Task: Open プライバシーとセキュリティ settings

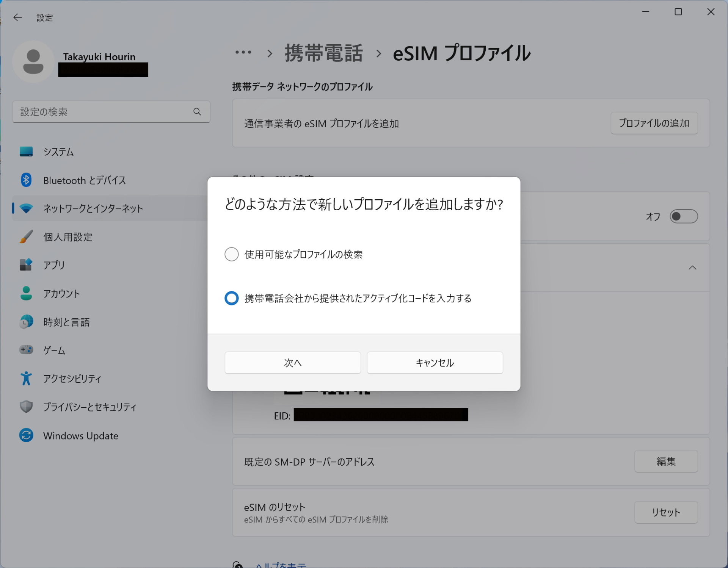Action: point(90,407)
